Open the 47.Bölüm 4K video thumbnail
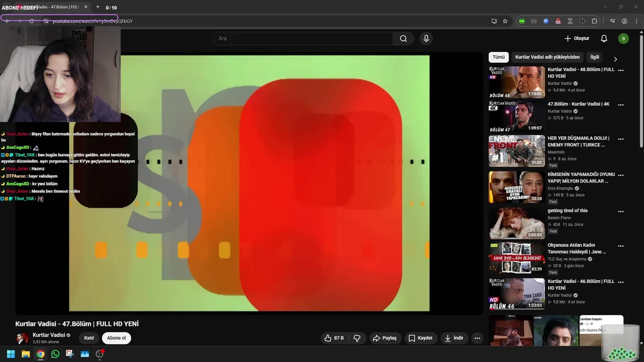 click(x=517, y=116)
